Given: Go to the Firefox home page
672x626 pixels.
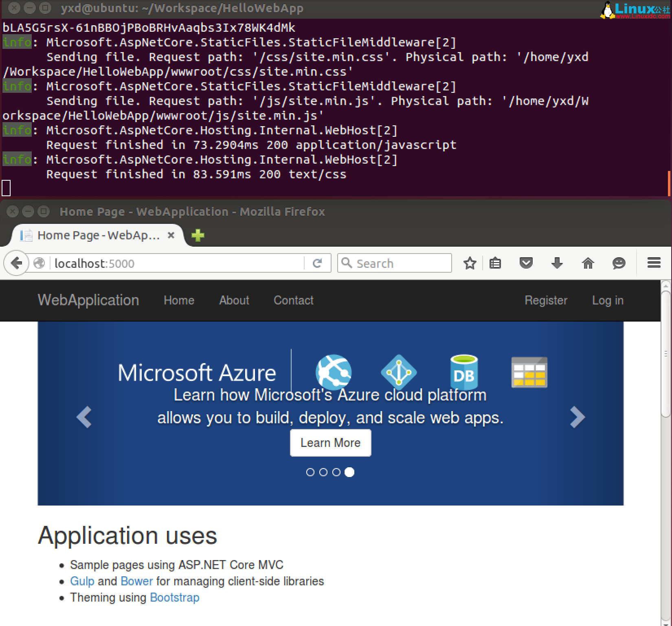Looking at the screenshot, I should [x=588, y=263].
